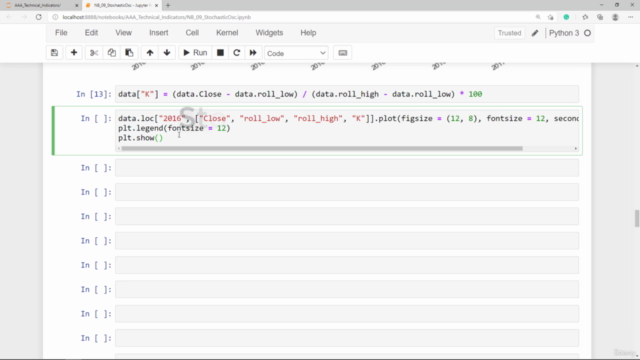Click the horizontal scrollbar in active cell
The width and height of the screenshot is (640, 360).
click(x=322, y=149)
